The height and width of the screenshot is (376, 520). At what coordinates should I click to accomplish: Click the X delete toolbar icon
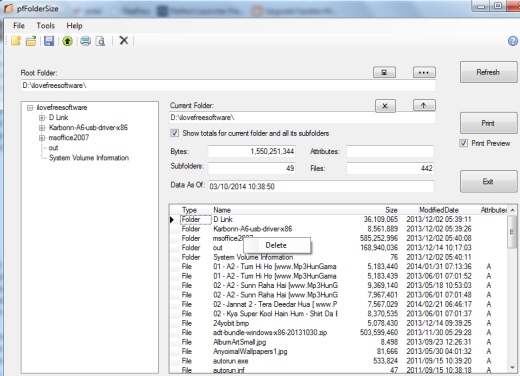[x=124, y=40]
